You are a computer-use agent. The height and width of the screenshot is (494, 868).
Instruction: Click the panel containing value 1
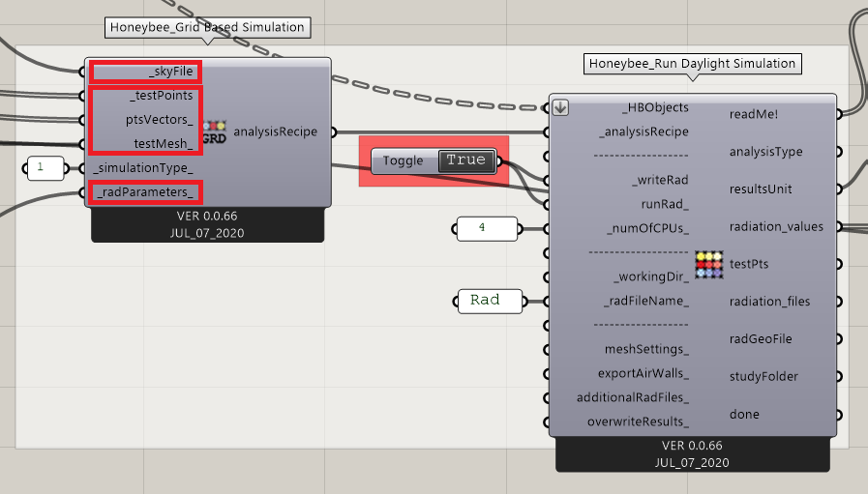[45, 168]
